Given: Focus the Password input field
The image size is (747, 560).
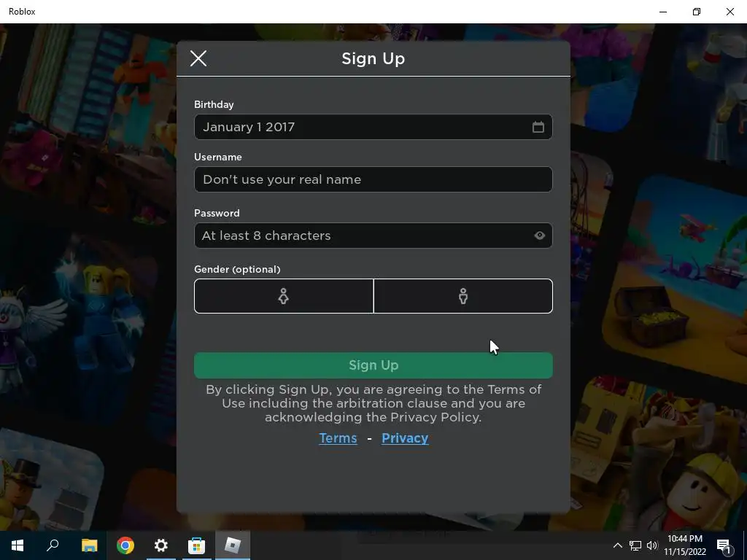Looking at the screenshot, I should tap(373, 236).
